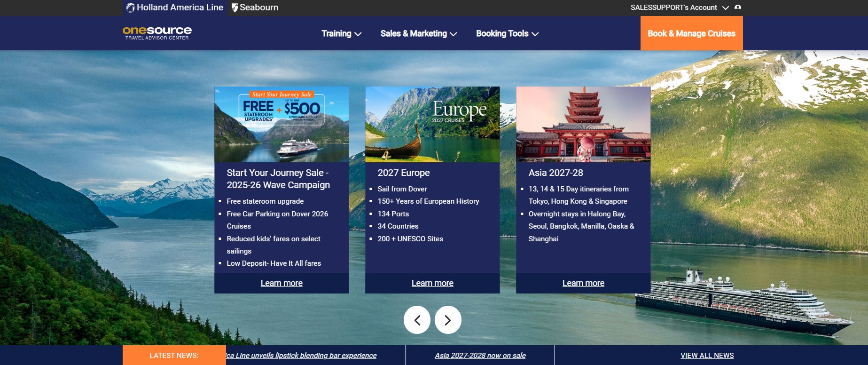
Task: Advance to next carousel slide arrow
Action: pyautogui.click(x=448, y=320)
